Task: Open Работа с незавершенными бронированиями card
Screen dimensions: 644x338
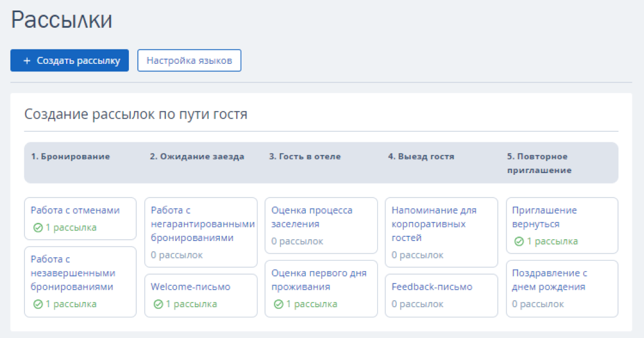Action: [81, 282]
